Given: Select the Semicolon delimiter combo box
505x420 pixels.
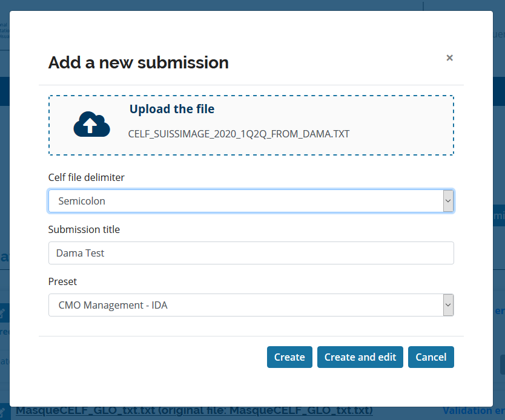Looking at the screenshot, I should pyautogui.click(x=245, y=201).
